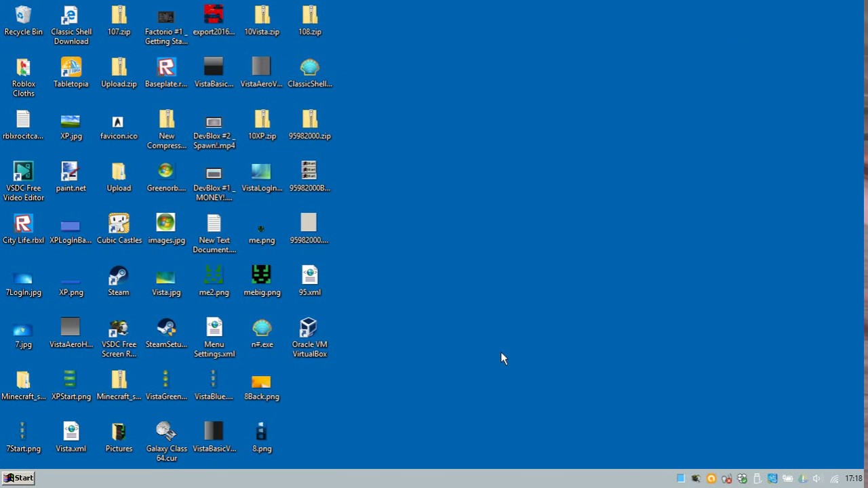Image resolution: width=868 pixels, height=488 pixels.
Task: Open the Recycle Bin
Action: [x=23, y=19]
